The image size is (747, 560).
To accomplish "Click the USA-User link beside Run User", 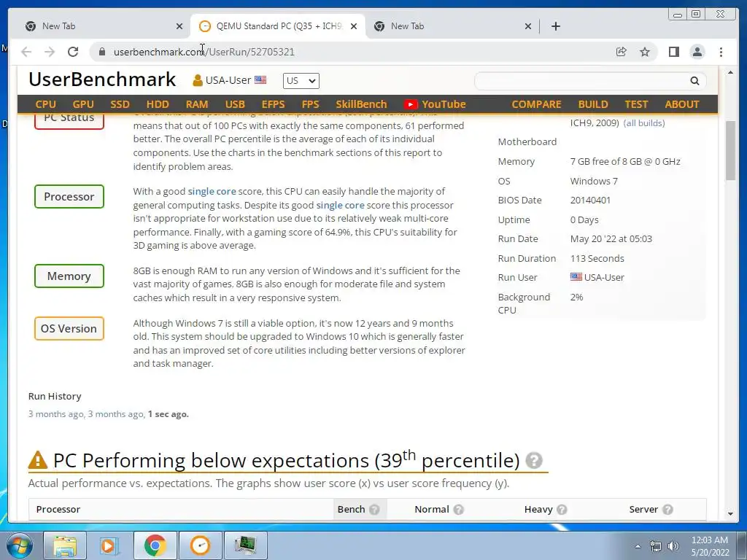I will click(x=597, y=277).
